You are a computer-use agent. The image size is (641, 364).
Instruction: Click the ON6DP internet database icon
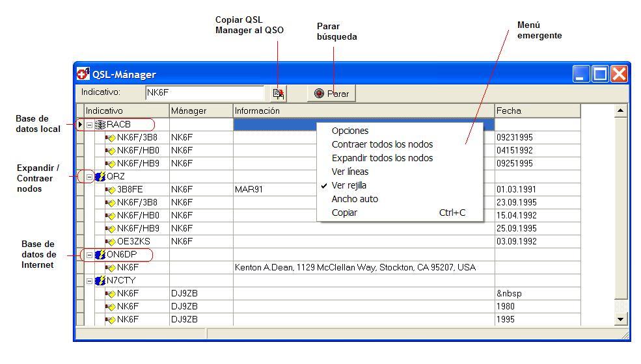[x=100, y=255]
